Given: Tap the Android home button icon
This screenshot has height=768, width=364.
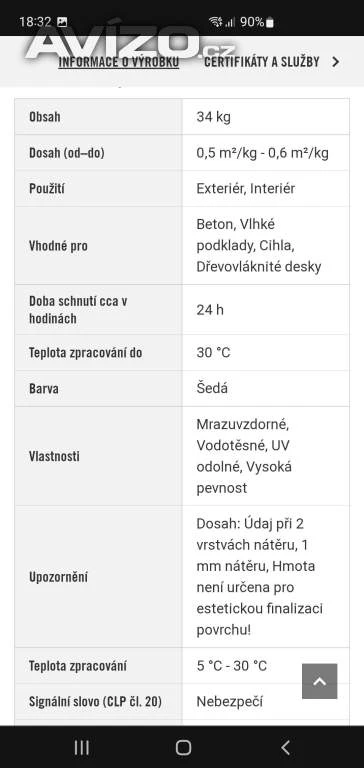Looking at the screenshot, I should 183,747.
